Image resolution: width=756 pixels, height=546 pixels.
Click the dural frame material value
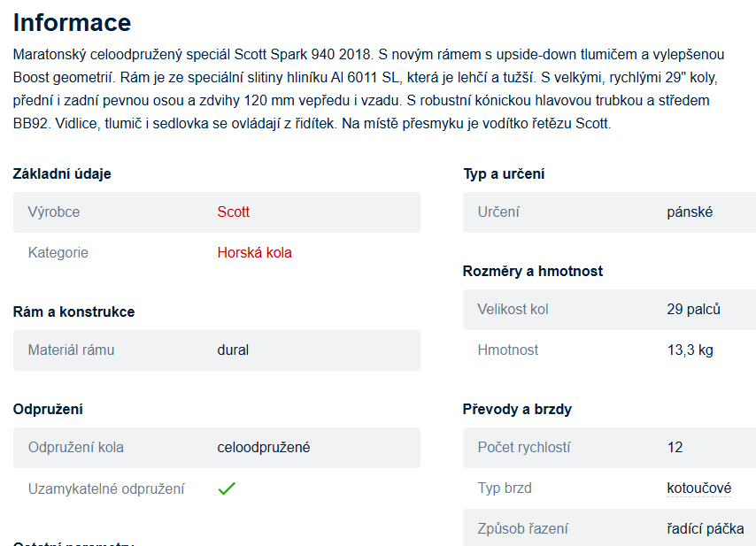(x=233, y=350)
